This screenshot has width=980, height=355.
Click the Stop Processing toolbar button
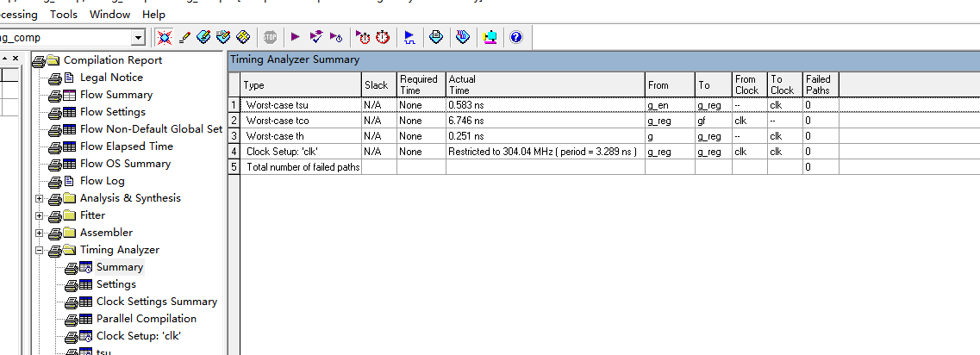point(270,38)
